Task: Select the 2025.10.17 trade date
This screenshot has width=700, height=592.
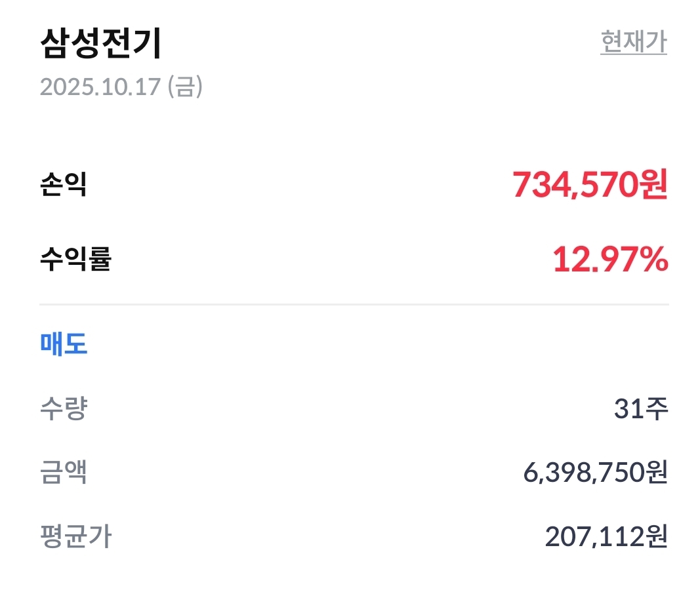Action: point(100,87)
